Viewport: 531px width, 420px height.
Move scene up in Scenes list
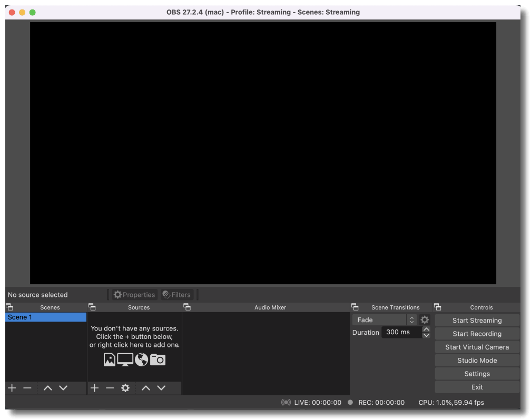tap(48, 388)
